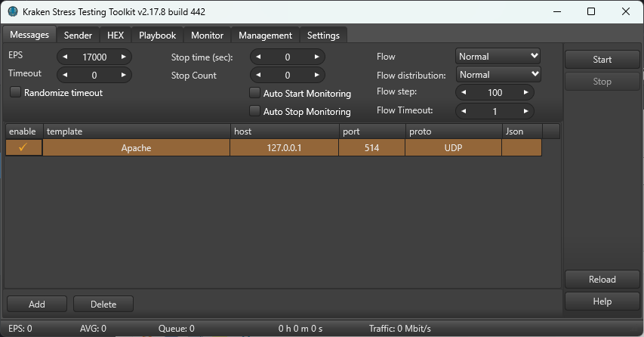644x337 pixels.
Task: Increase Flow step with right arrow
Action: pos(525,92)
